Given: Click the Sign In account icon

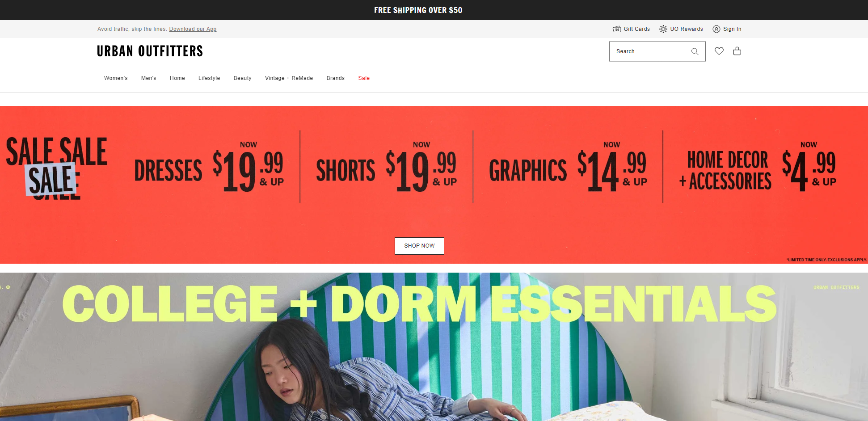Looking at the screenshot, I should 716,29.
